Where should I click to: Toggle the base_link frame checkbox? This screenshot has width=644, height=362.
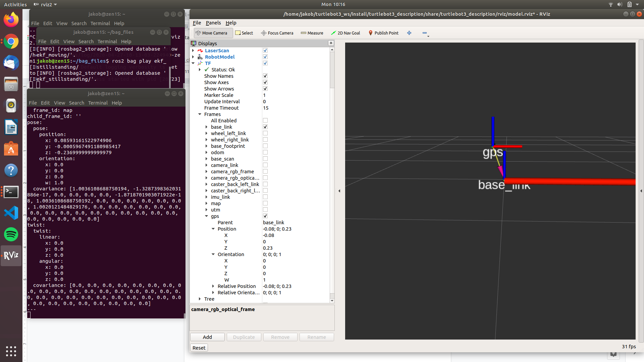click(x=265, y=127)
